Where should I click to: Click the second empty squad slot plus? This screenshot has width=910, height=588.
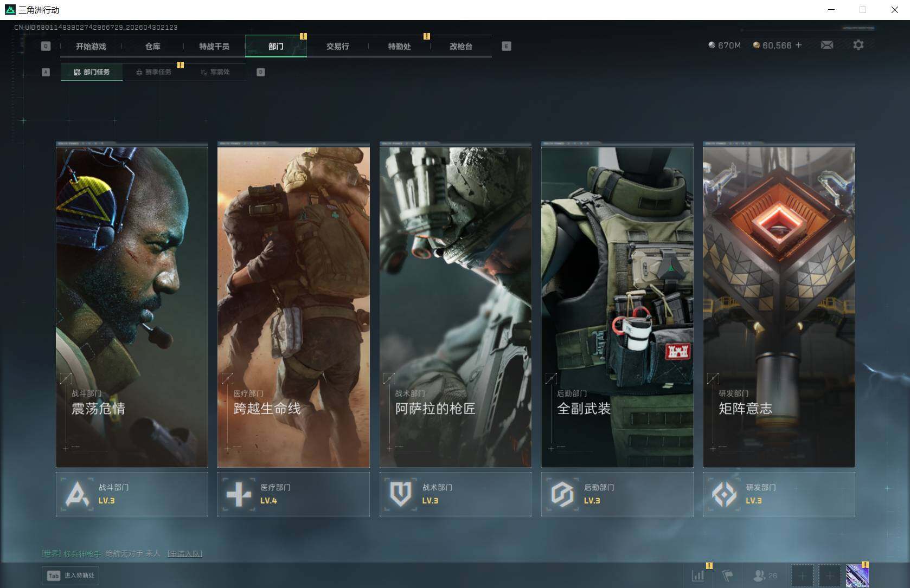829,576
